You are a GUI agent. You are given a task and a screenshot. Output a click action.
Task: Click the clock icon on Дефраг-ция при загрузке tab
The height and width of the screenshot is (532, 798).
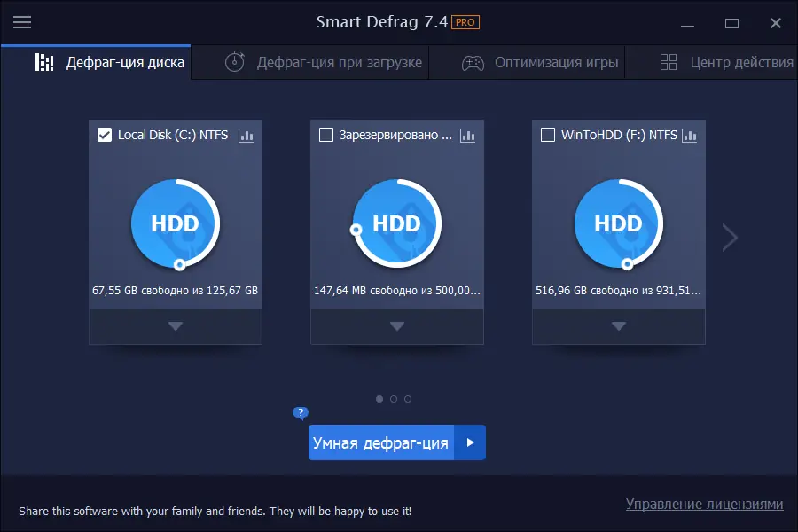click(234, 62)
